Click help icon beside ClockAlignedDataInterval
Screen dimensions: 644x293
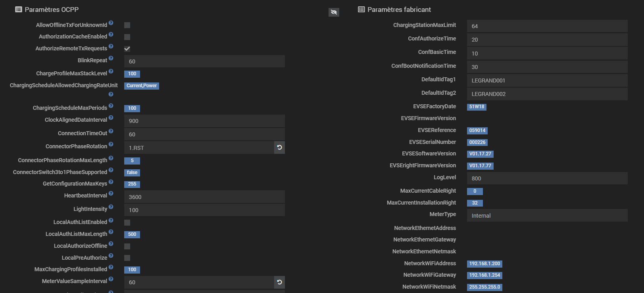point(111,118)
